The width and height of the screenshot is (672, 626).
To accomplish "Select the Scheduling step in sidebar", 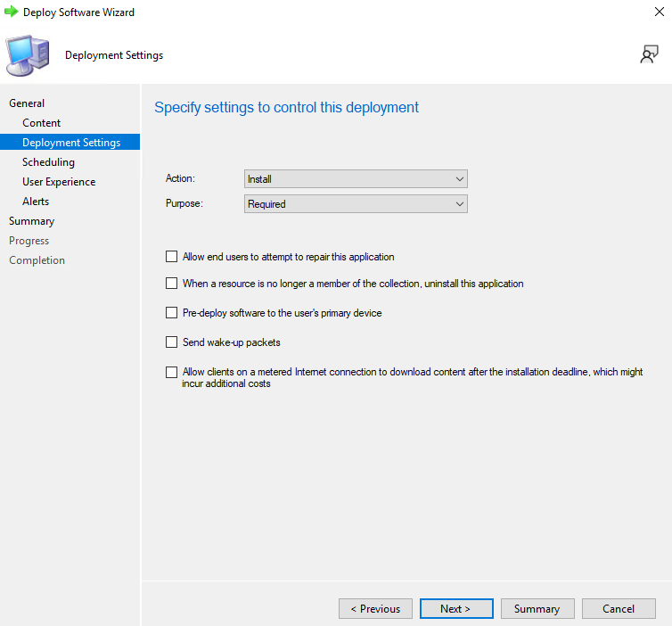I will 48,162.
